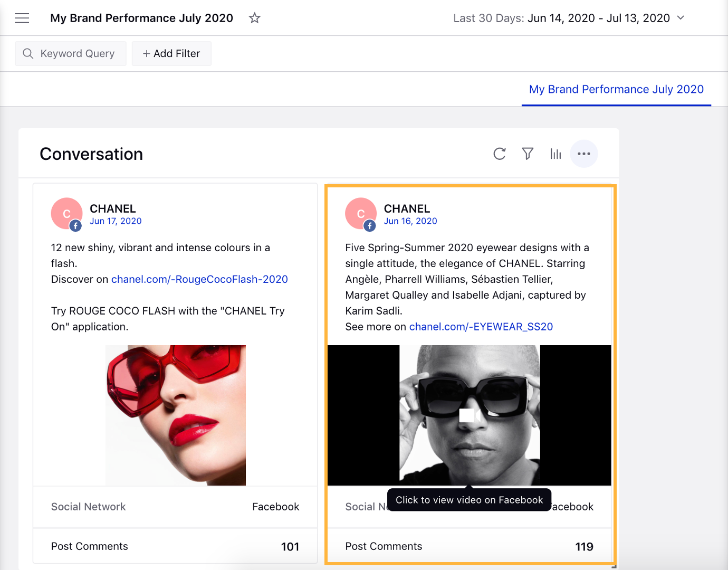
Task: Play the eyewear video on Facebook
Action: coord(470,415)
